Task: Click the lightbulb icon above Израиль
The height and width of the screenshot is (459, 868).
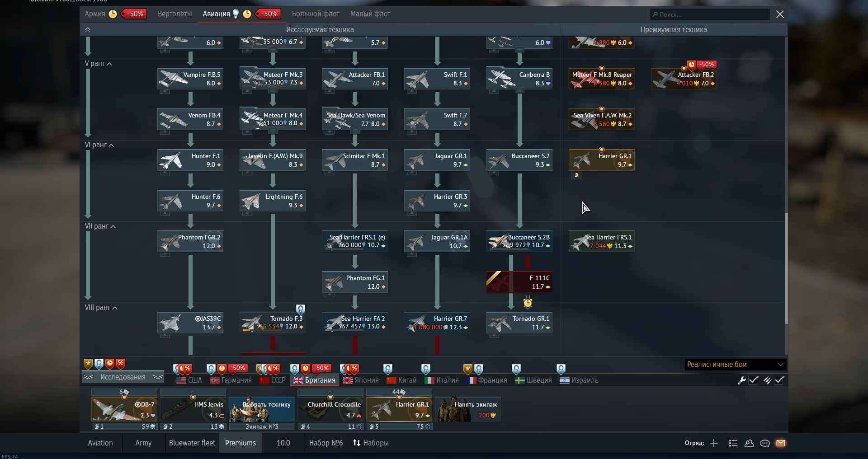Action: 561,369
